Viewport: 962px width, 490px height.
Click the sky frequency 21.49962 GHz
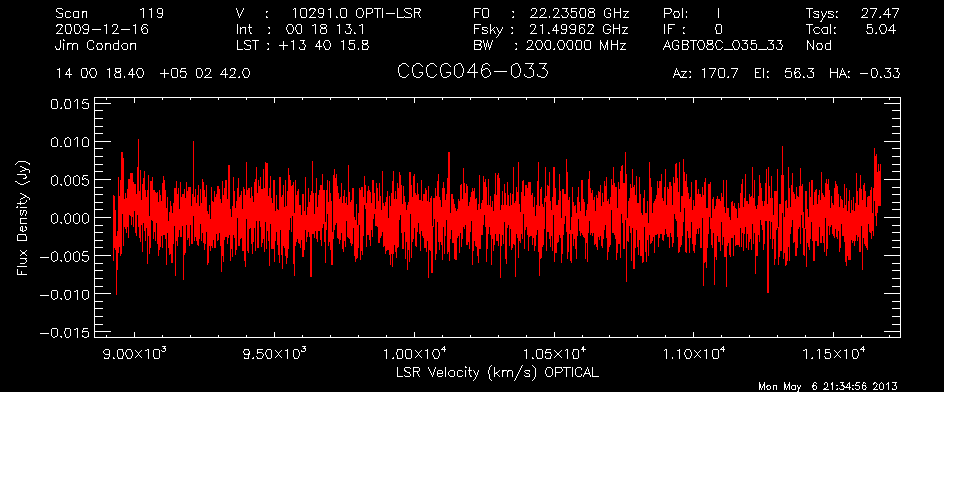[580, 29]
